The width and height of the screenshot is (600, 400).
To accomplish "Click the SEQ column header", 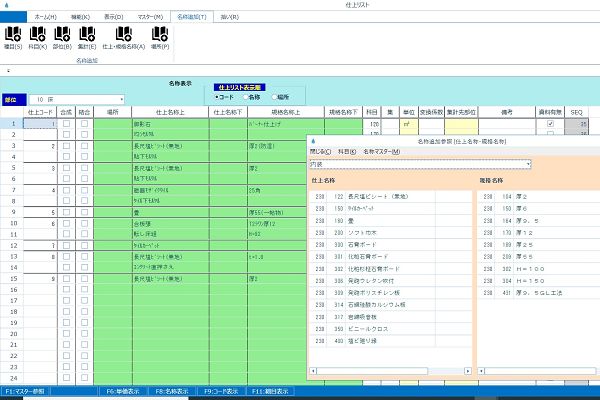I will pos(576,112).
